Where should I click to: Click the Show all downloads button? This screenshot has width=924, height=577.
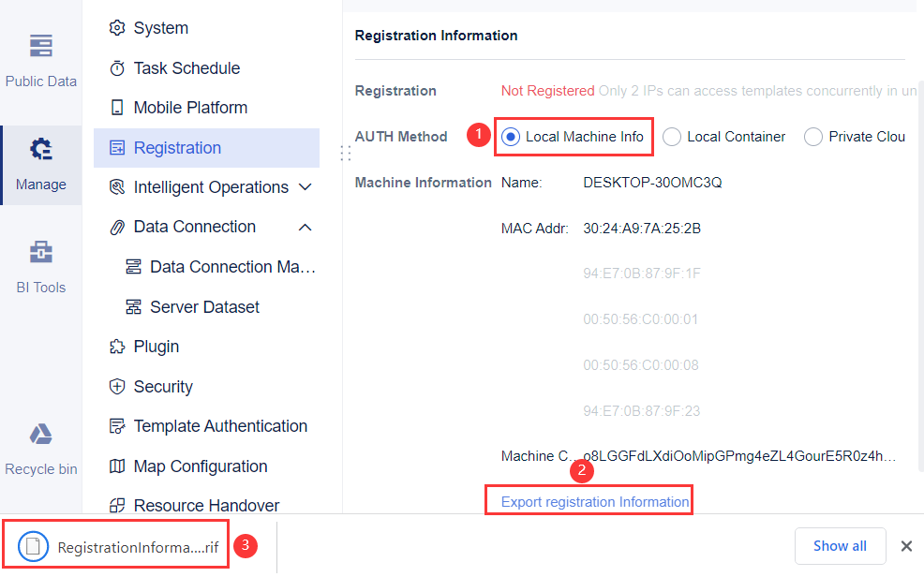point(840,546)
